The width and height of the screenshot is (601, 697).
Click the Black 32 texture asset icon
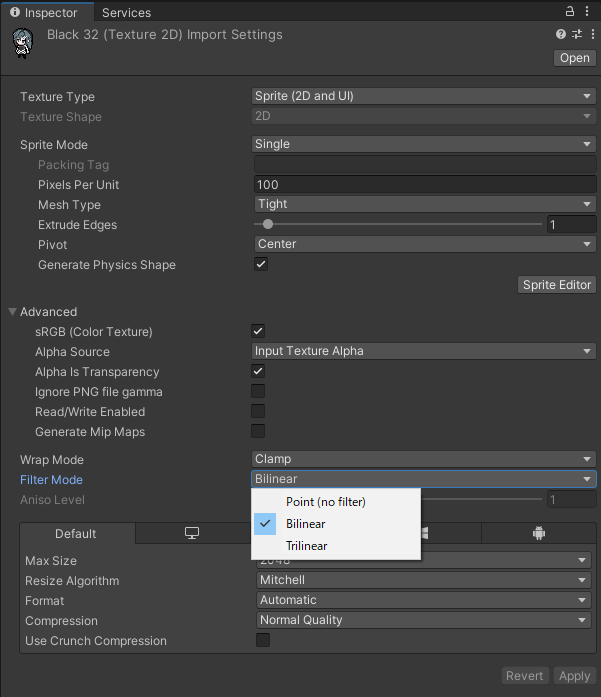(22, 42)
